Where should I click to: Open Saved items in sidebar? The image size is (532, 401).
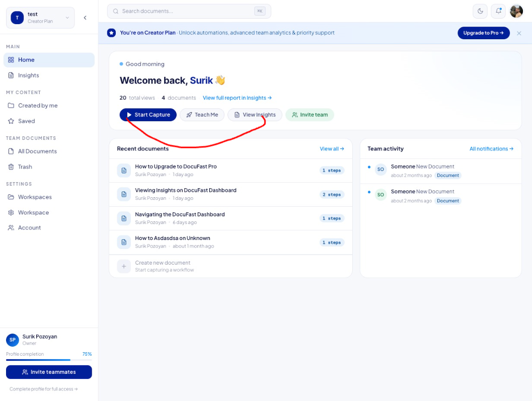(49, 121)
